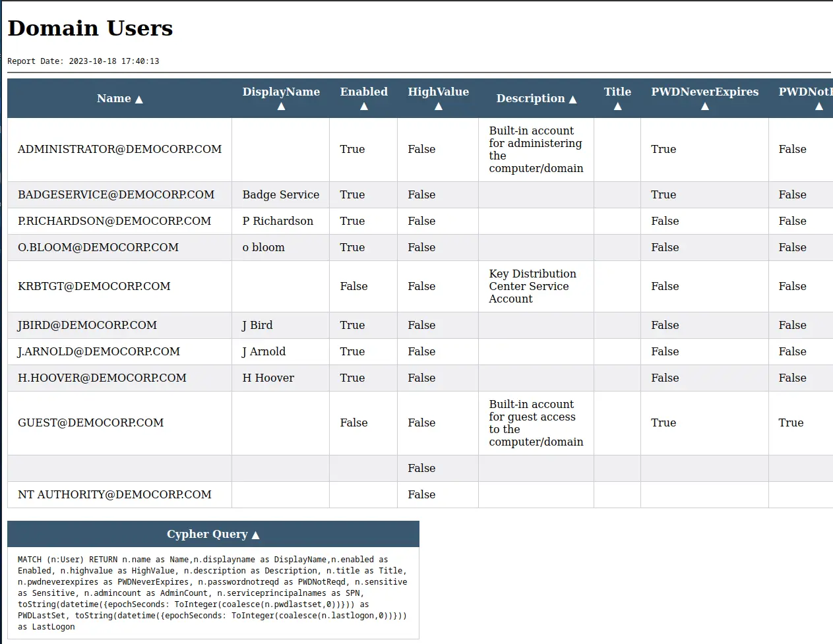Select the Name column header label
833x644 pixels.
113,98
